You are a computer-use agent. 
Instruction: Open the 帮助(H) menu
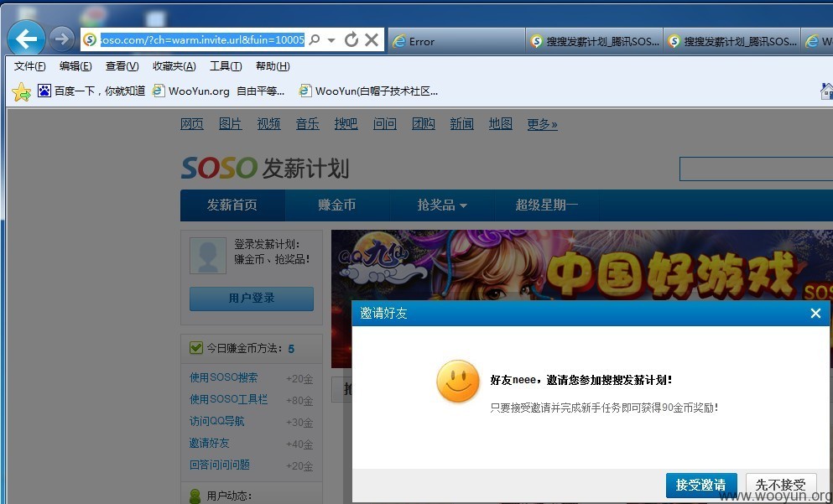point(273,66)
